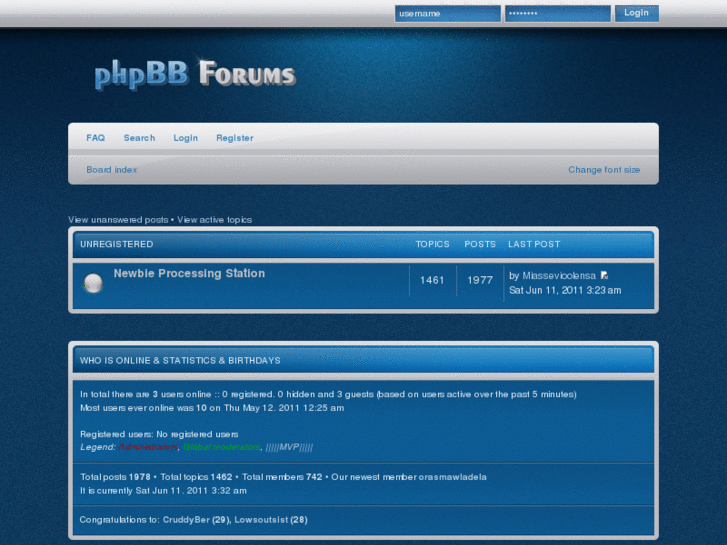Open the Administrators legend group
727x545 pixels.
pos(148,447)
